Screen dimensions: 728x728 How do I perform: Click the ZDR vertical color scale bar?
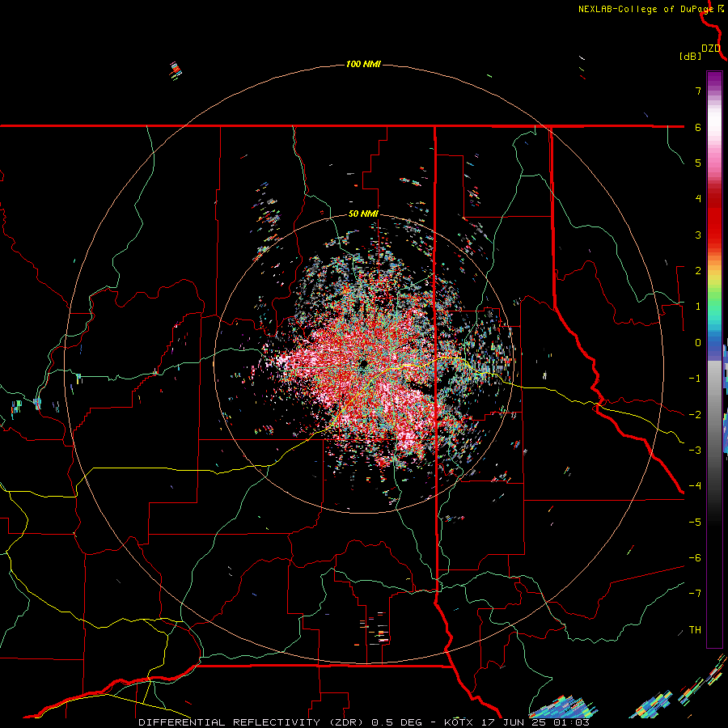pyautogui.click(x=714, y=359)
